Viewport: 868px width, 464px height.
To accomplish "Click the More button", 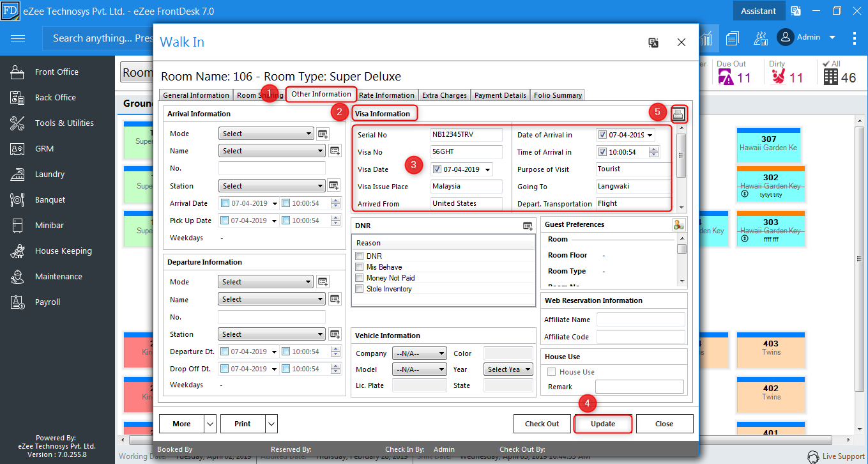I will tap(182, 424).
